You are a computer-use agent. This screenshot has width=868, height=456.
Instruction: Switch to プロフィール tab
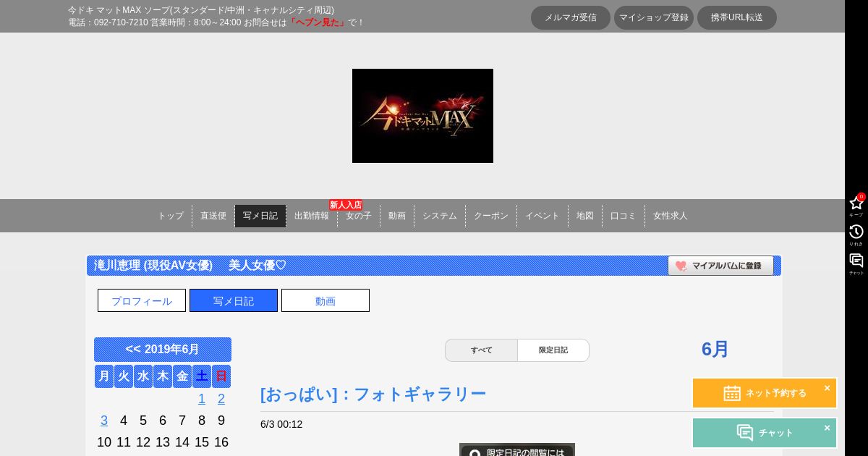[142, 300]
